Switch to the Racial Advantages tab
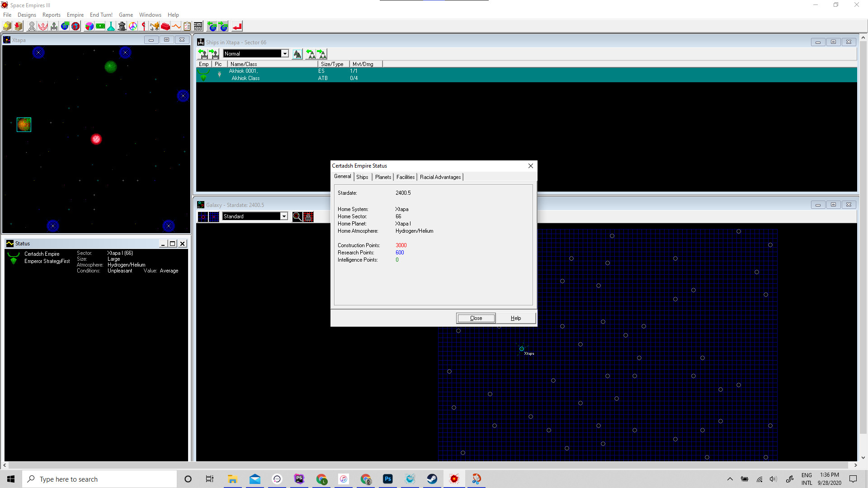 (440, 177)
